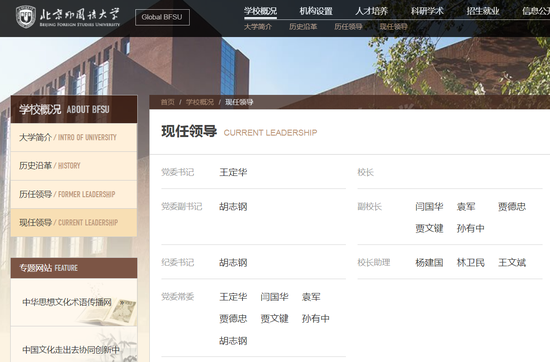Open sidebar item 历史沿革 History
Image resolution: width=550 pixels, height=362 pixels.
click(74, 166)
